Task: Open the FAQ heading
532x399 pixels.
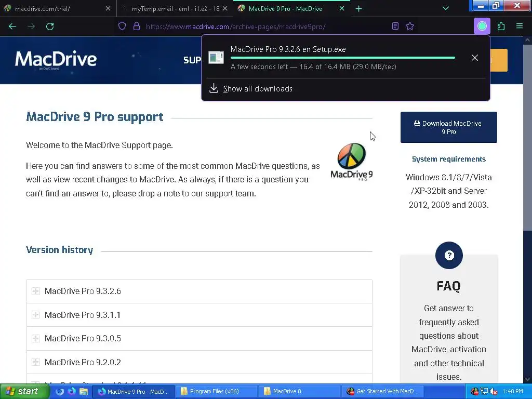Action: [x=448, y=286]
